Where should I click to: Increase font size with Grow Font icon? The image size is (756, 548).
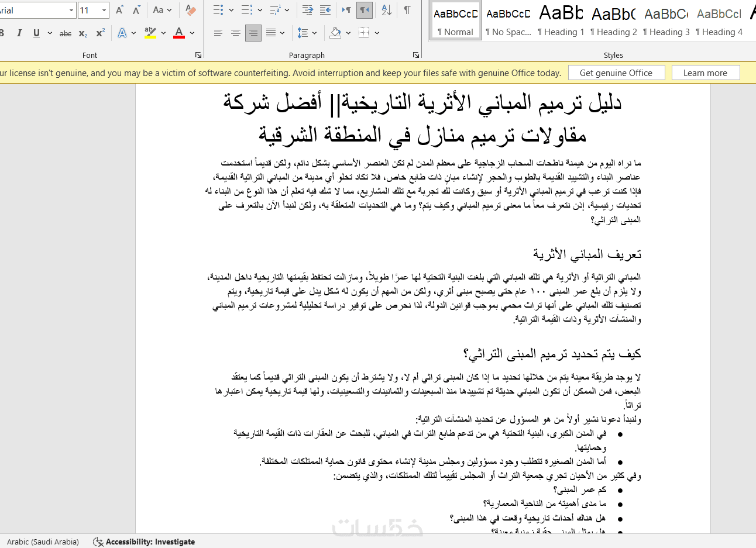(x=120, y=10)
